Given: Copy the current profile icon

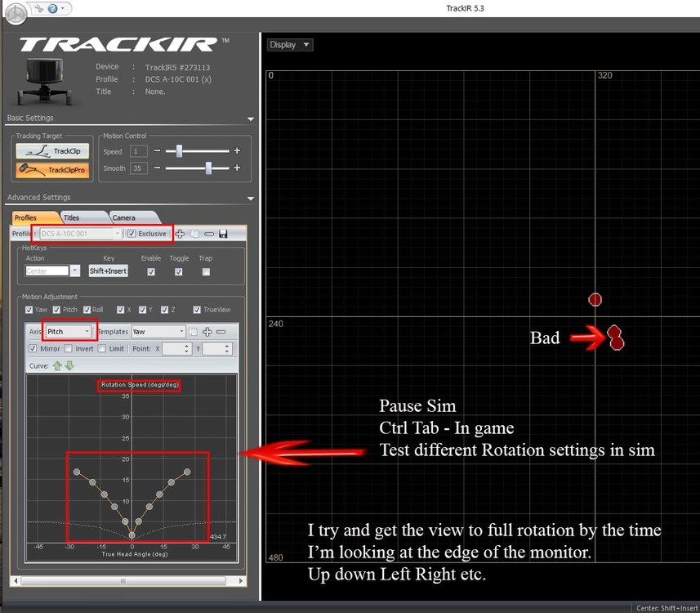Looking at the screenshot, I should [194, 234].
